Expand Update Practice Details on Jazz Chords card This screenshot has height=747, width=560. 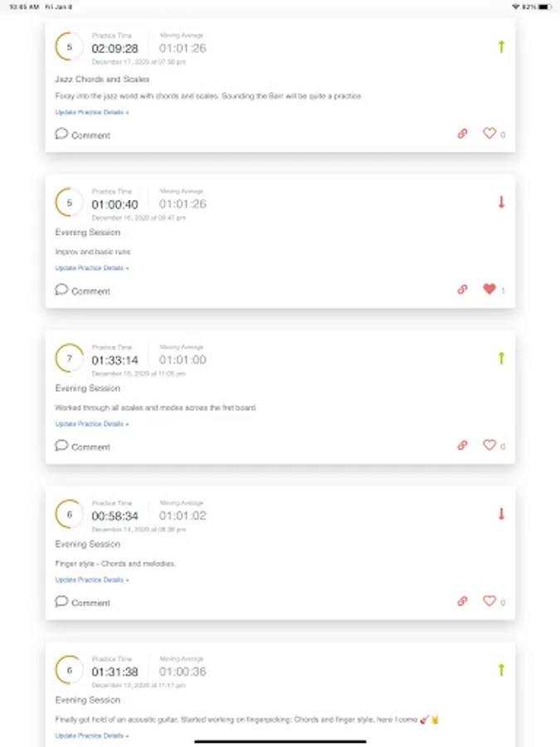pos(92,112)
